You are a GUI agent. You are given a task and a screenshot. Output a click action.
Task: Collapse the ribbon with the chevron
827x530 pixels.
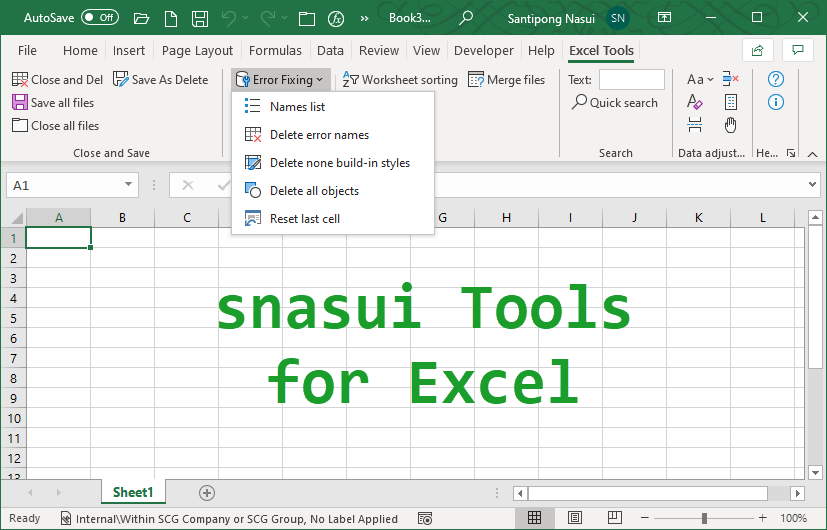tap(812, 154)
